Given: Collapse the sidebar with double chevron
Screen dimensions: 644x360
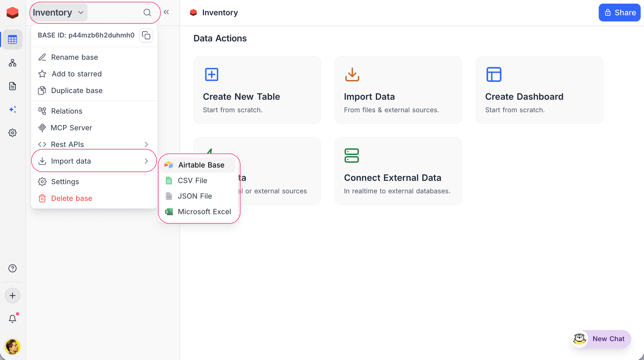Looking at the screenshot, I should tap(166, 12).
